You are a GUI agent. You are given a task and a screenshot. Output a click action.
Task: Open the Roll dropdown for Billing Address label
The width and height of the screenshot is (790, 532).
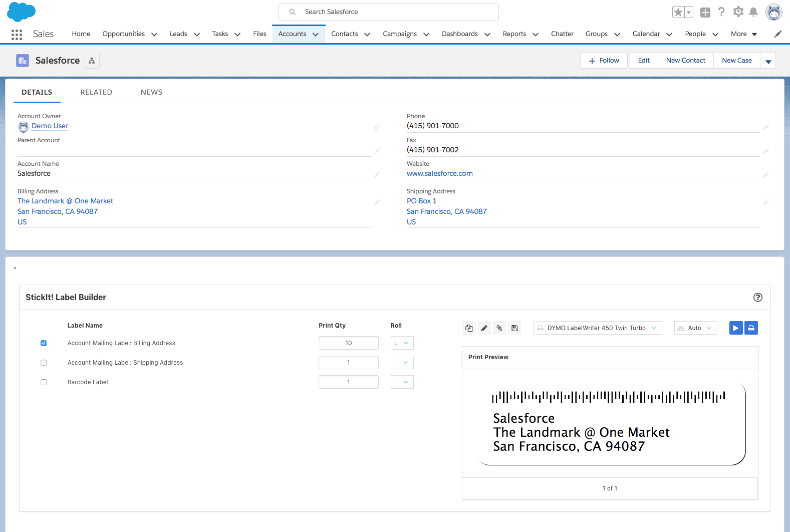(x=402, y=343)
